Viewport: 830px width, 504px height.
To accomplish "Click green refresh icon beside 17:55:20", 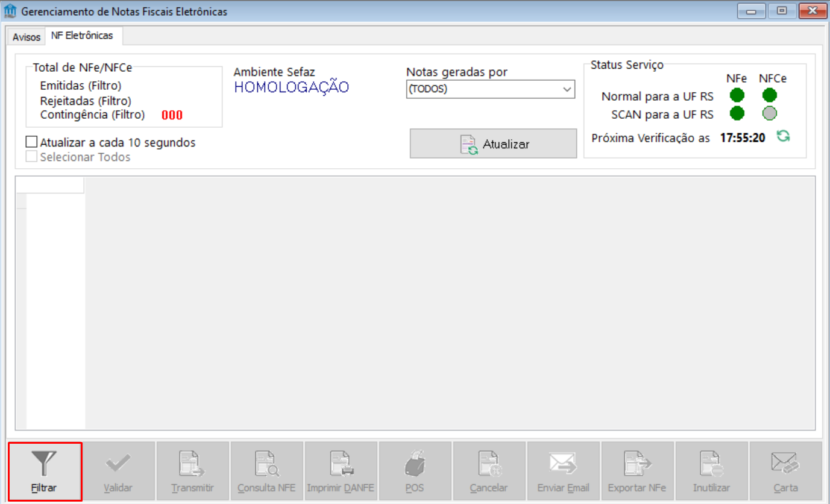I will pyautogui.click(x=783, y=136).
